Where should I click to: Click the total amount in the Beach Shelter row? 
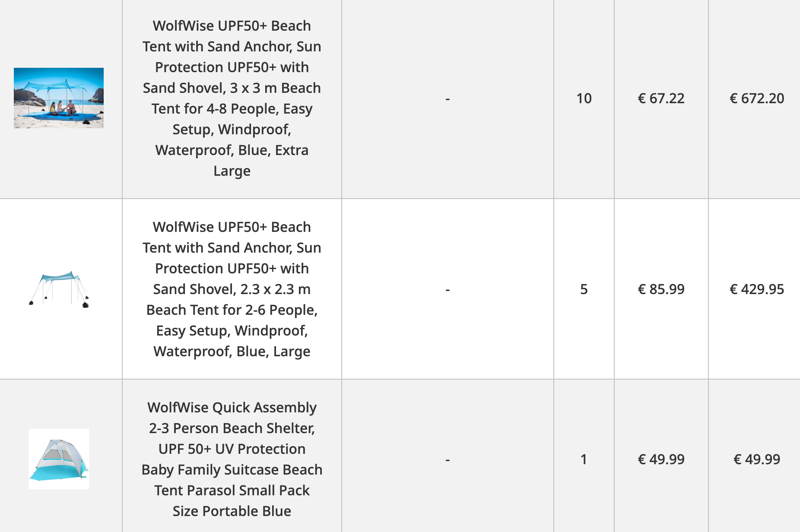pyautogui.click(x=757, y=459)
